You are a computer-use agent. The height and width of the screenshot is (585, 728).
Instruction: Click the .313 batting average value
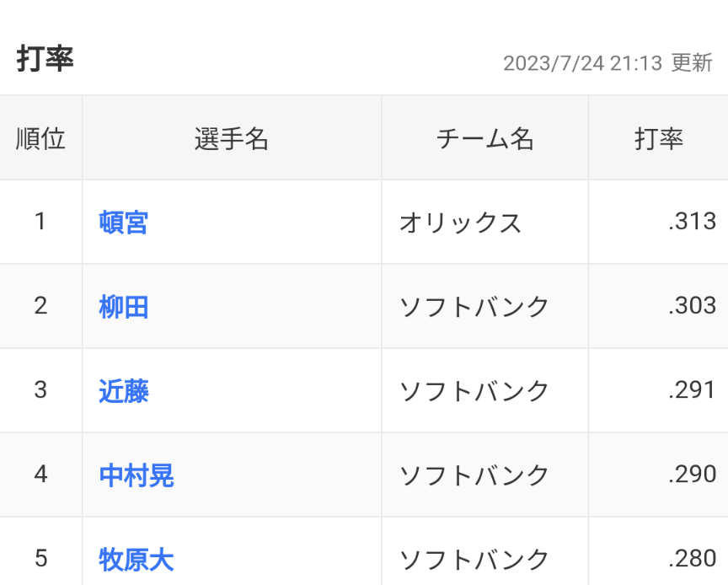point(692,222)
